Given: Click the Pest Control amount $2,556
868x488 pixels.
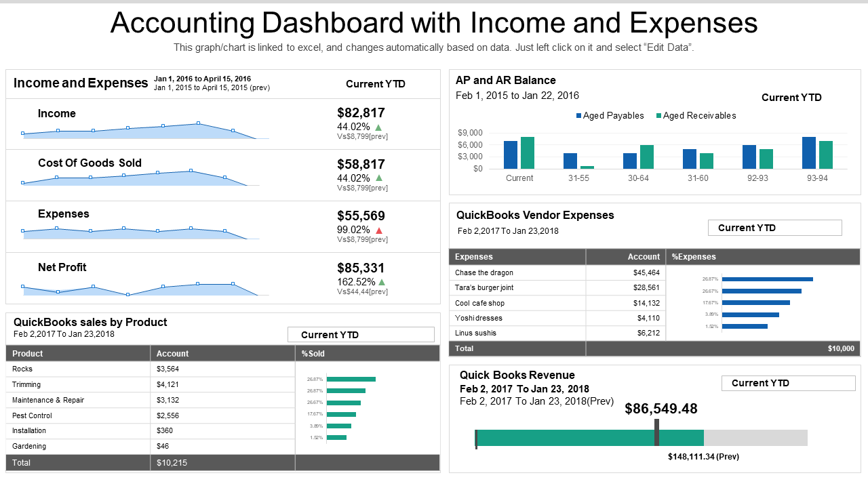Looking at the screenshot, I should tap(168, 415).
